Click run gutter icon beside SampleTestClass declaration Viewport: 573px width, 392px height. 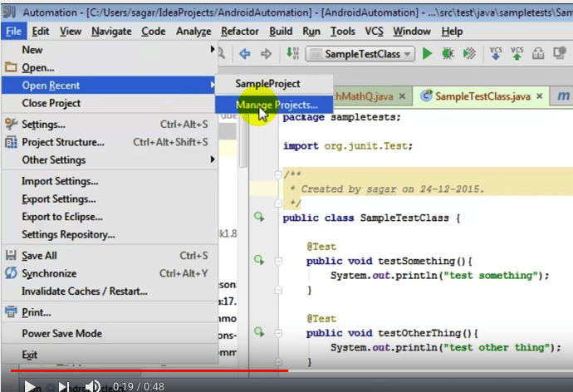[259, 217]
